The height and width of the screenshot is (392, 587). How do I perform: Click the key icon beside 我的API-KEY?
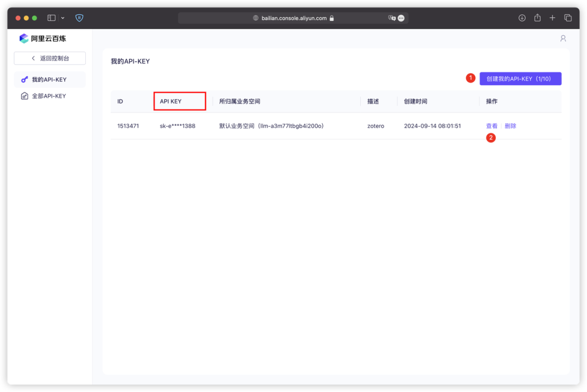24,79
